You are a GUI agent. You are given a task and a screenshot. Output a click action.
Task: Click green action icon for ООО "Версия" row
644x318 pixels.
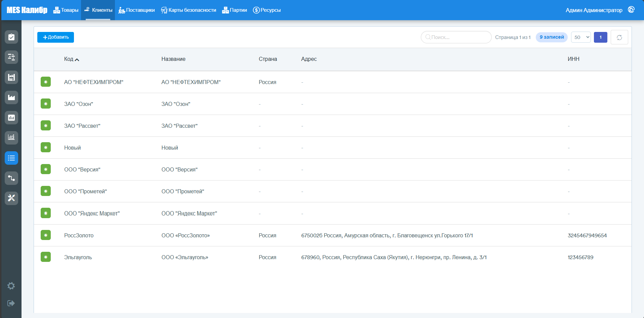coord(46,169)
